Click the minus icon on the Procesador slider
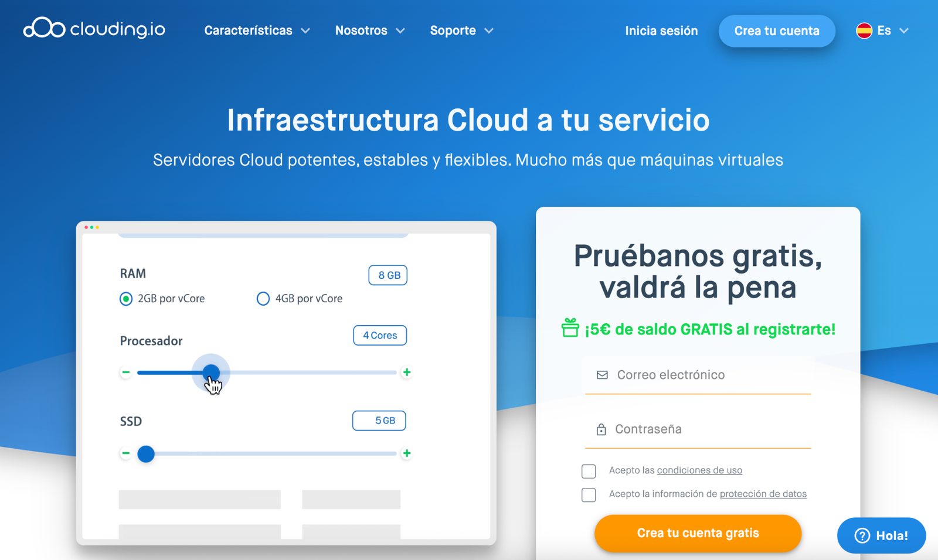This screenshot has height=560, width=938. [x=125, y=372]
